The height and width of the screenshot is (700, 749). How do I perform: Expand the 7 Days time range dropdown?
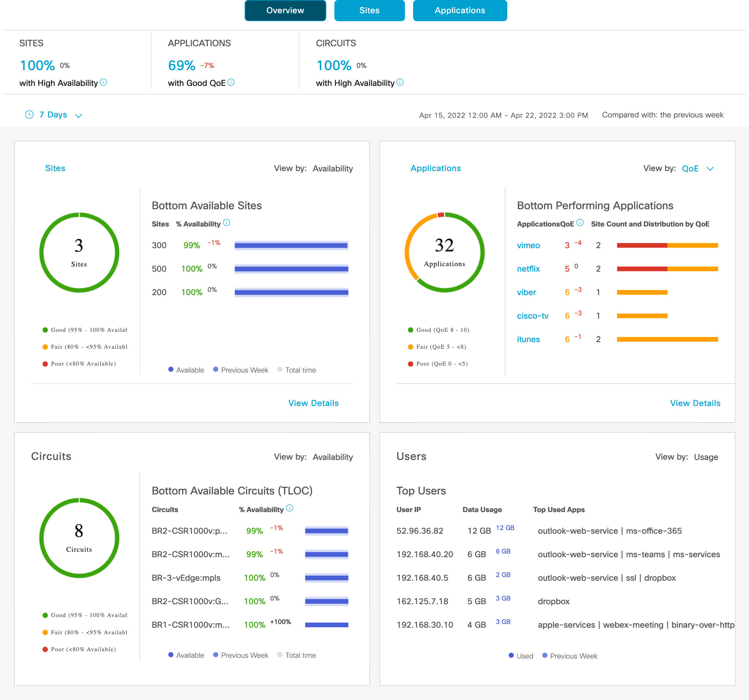click(54, 115)
